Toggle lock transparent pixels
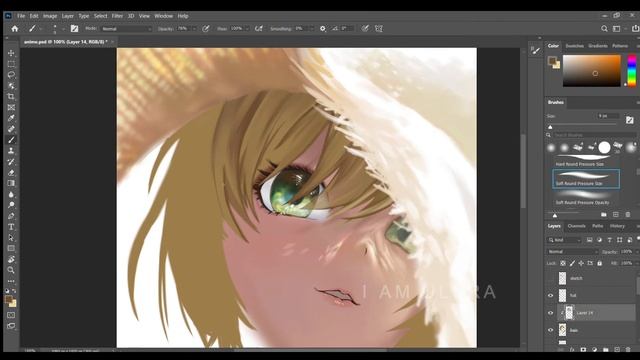Screen dimensions: 640x360 (x=563, y=264)
